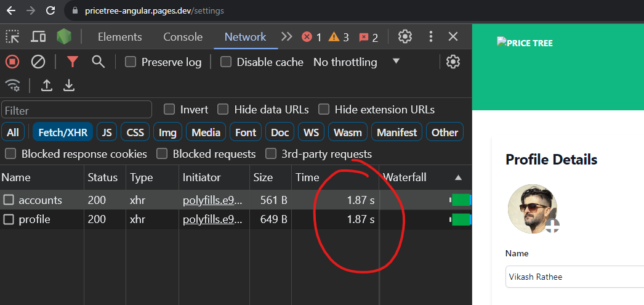Select the Fetch/XHR type filter
Image resolution: width=644 pixels, height=305 pixels.
(x=63, y=132)
